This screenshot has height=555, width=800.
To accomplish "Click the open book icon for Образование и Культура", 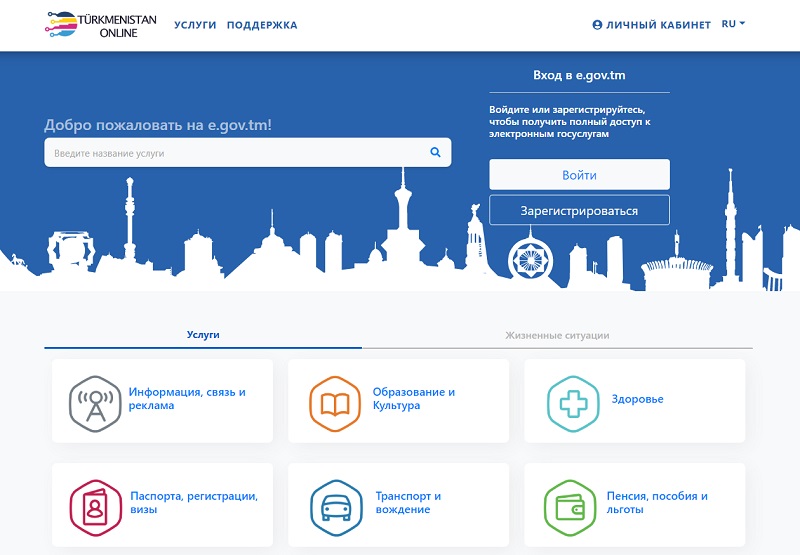I will coord(334,400).
